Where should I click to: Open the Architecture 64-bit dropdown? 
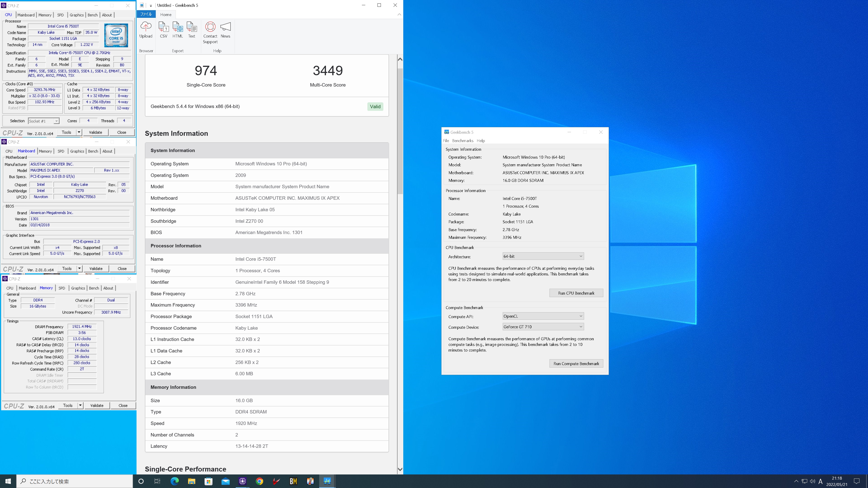(x=543, y=256)
